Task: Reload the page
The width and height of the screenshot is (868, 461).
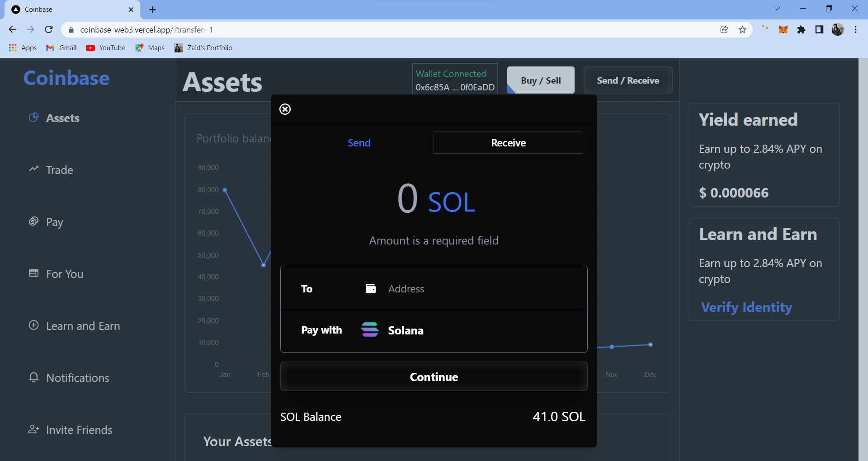Action: click(x=49, y=29)
